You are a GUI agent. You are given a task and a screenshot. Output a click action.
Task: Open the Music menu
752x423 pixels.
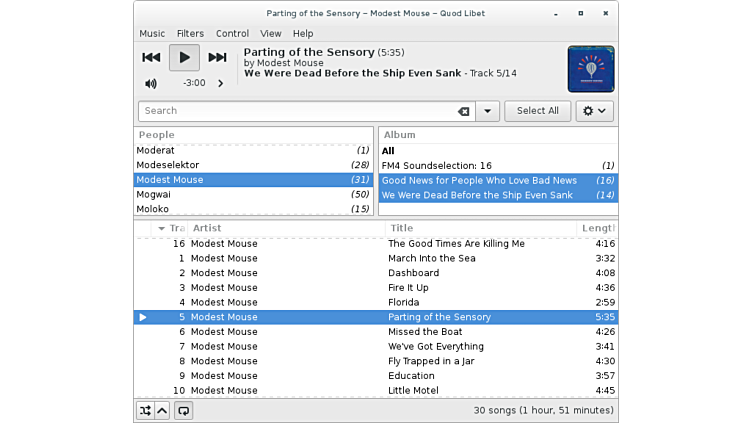tap(152, 34)
